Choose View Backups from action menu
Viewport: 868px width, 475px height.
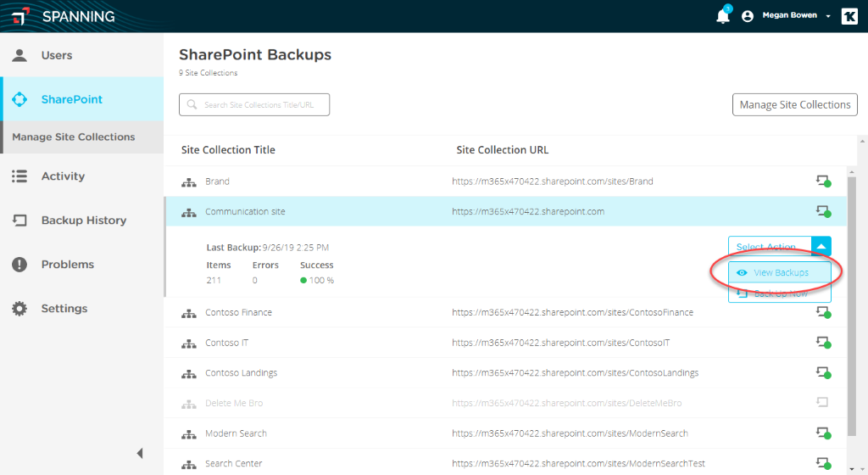780,272
